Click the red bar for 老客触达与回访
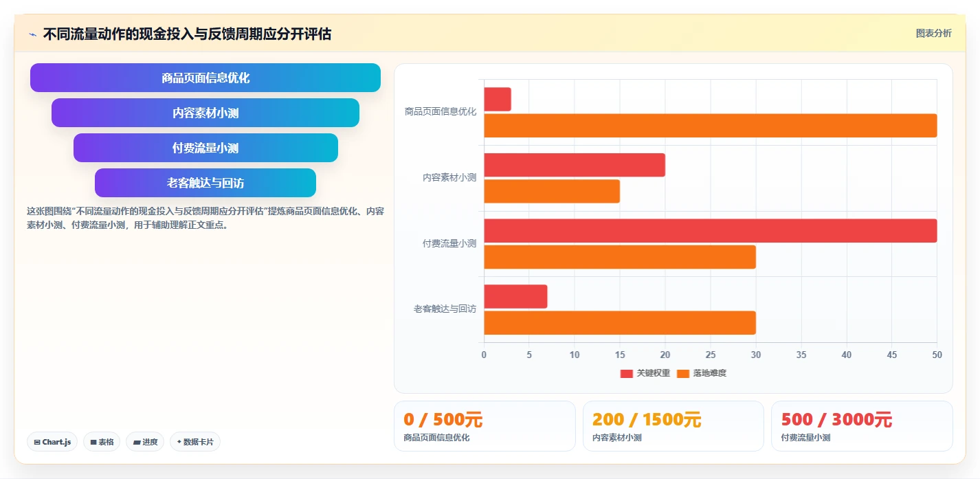 pyautogui.click(x=515, y=296)
